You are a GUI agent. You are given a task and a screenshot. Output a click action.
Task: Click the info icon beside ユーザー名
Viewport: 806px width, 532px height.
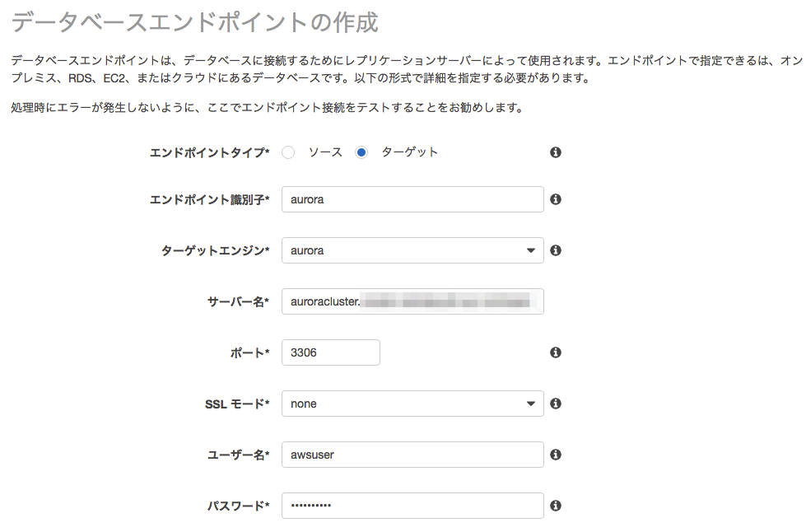click(555, 455)
